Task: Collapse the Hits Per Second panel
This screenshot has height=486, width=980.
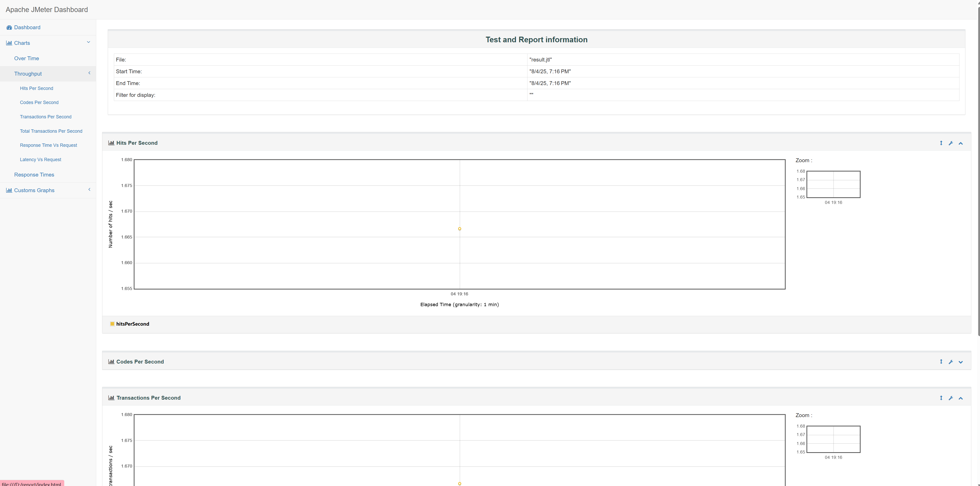Action: click(961, 143)
